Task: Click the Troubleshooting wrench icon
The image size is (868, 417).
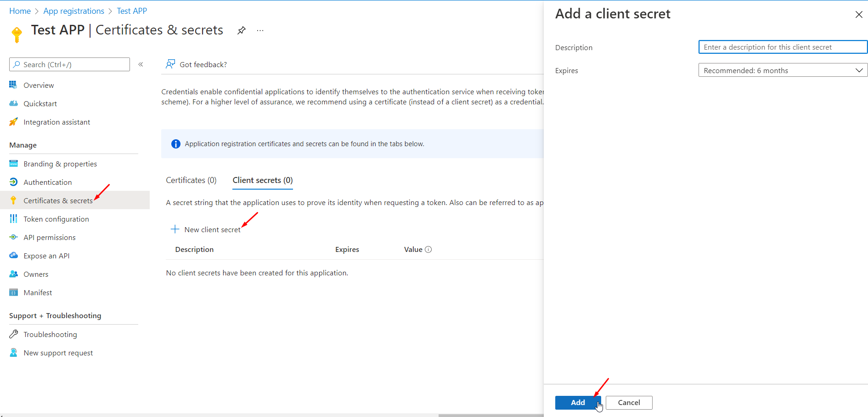Action: click(13, 334)
